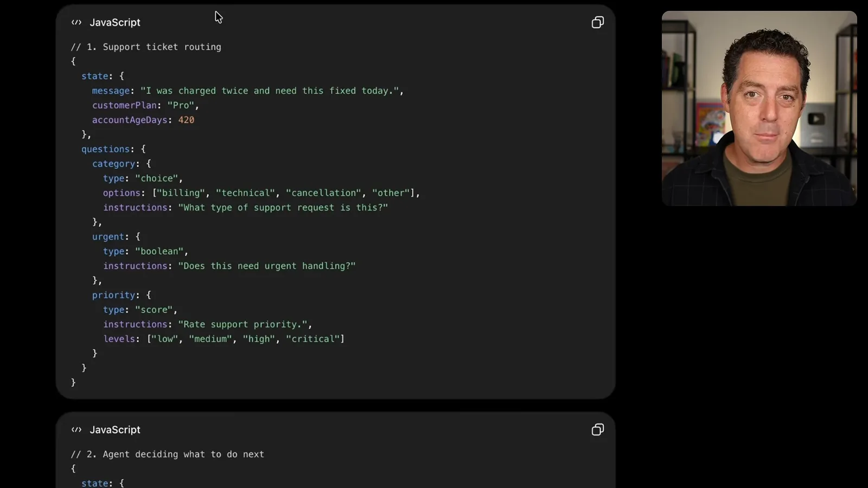Click the 'priority' key in the code

coord(113,296)
